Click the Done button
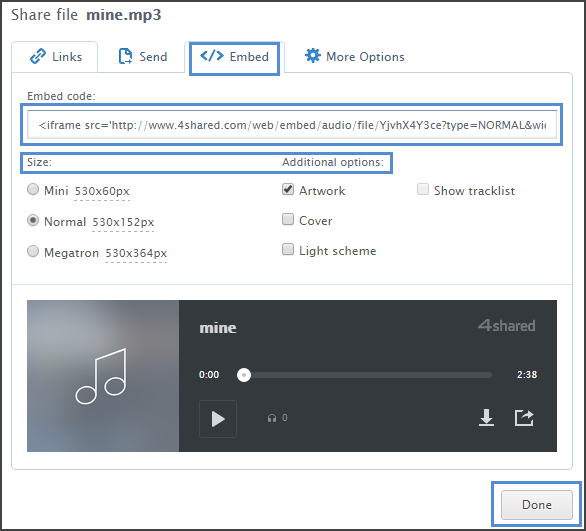This screenshot has height=531, width=586. [x=537, y=505]
